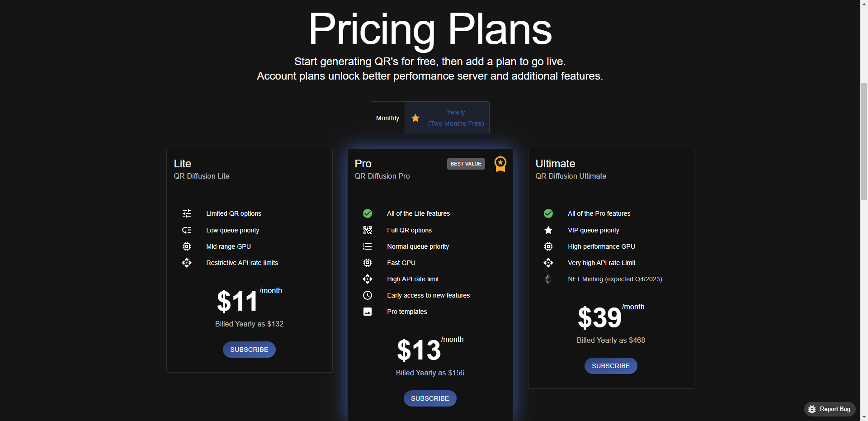Image resolution: width=868 pixels, height=421 pixels.
Task: Switch billing to Monthly
Action: click(x=388, y=118)
